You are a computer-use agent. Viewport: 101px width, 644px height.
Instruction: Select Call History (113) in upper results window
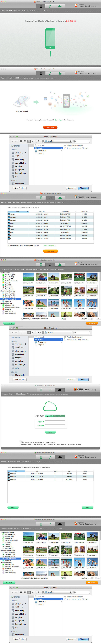(10, 275)
